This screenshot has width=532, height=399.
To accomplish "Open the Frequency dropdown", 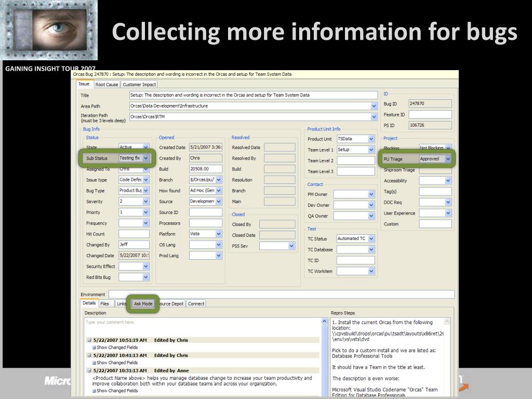I will [x=145, y=223].
